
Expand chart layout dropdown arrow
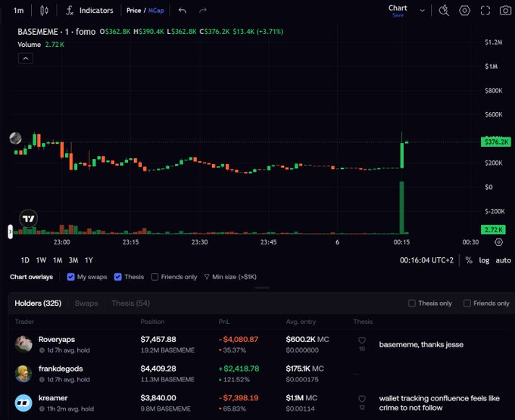(x=423, y=11)
